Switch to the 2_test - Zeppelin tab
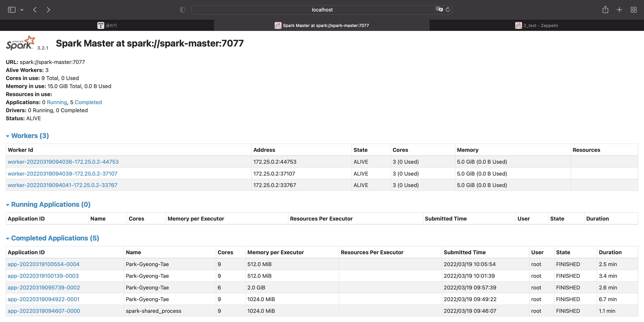This screenshot has height=322, width=644. [536, 25]
